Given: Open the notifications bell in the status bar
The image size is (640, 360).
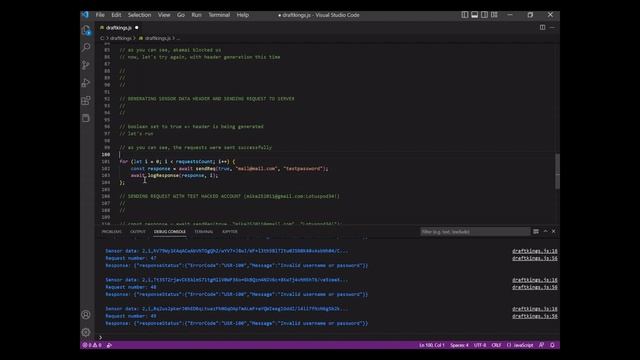Looking at the screenshot, I should (x=552, y=345).
